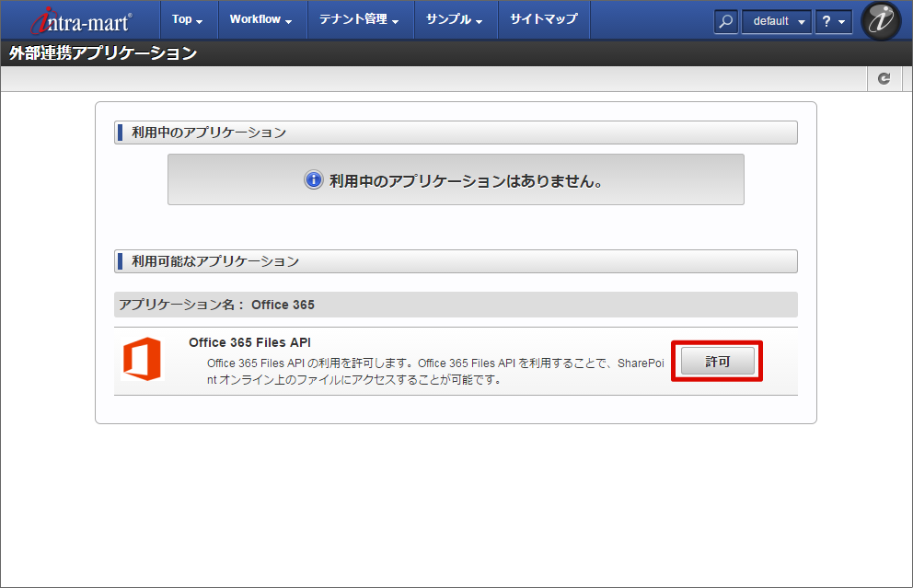913x588 pixels.
Task: Open the サンプル menu
Action: click(x=456, y=20)
